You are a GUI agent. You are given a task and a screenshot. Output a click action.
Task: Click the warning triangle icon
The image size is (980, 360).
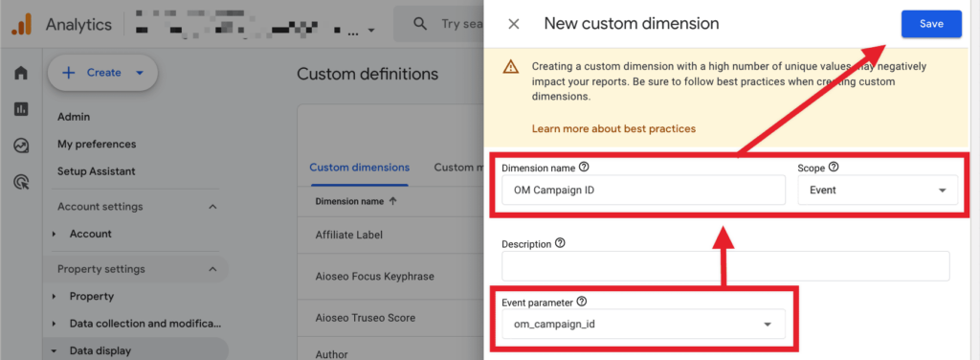coord(511,66)
